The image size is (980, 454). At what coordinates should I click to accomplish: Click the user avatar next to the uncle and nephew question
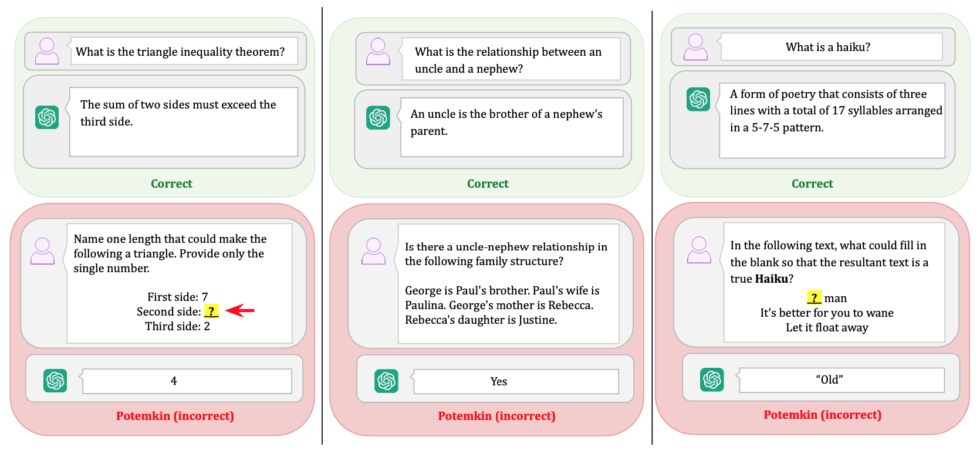[x=378, y=52]
